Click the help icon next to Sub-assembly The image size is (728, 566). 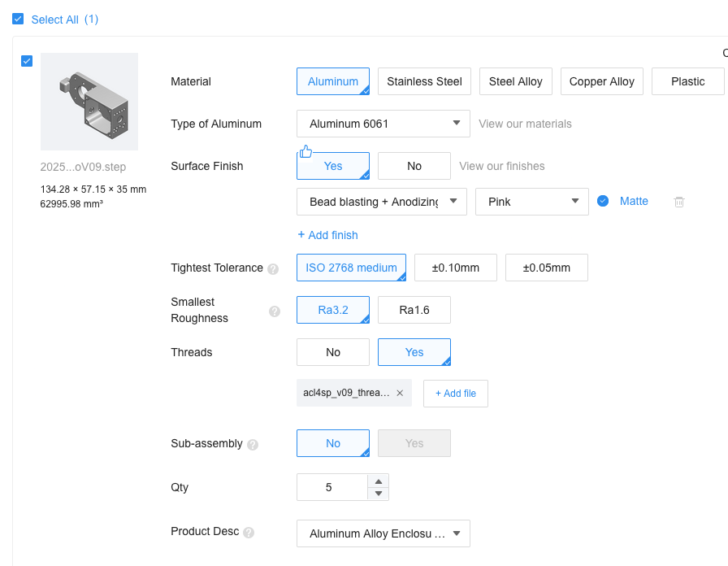click(x=253, y=445)
